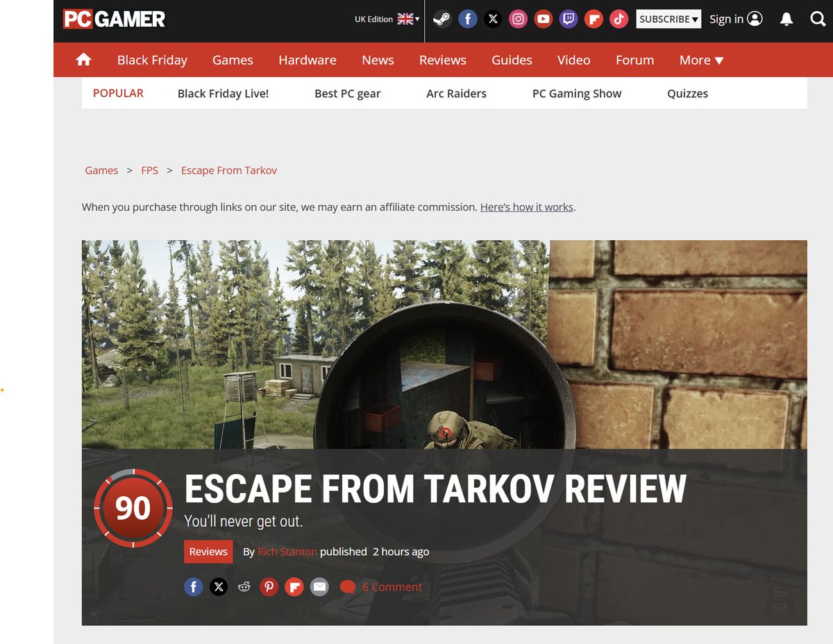This screenshot has width=833, height=644.
Task: Open the search magnifier icon
Action: coord(818,19)
